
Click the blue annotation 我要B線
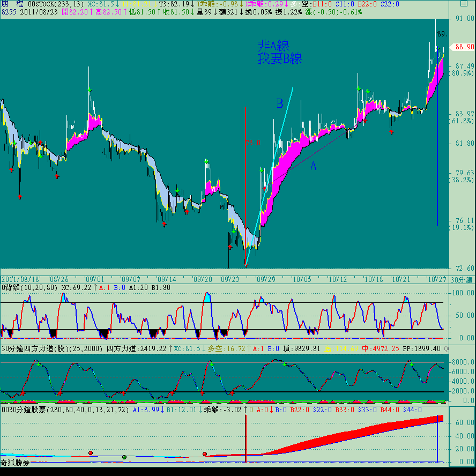280,58
